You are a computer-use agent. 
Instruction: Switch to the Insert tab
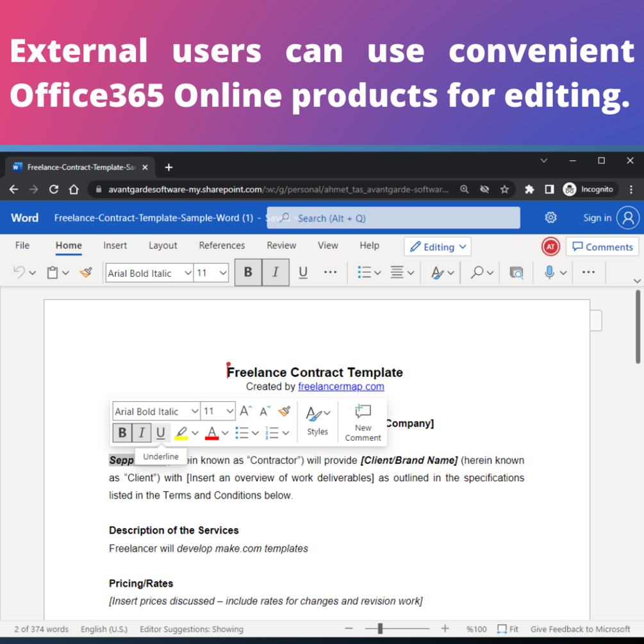pos(115,245)
